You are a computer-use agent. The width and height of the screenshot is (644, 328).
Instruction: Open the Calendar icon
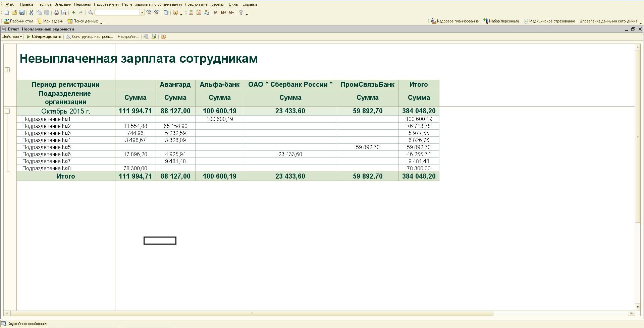click(199, 13)
